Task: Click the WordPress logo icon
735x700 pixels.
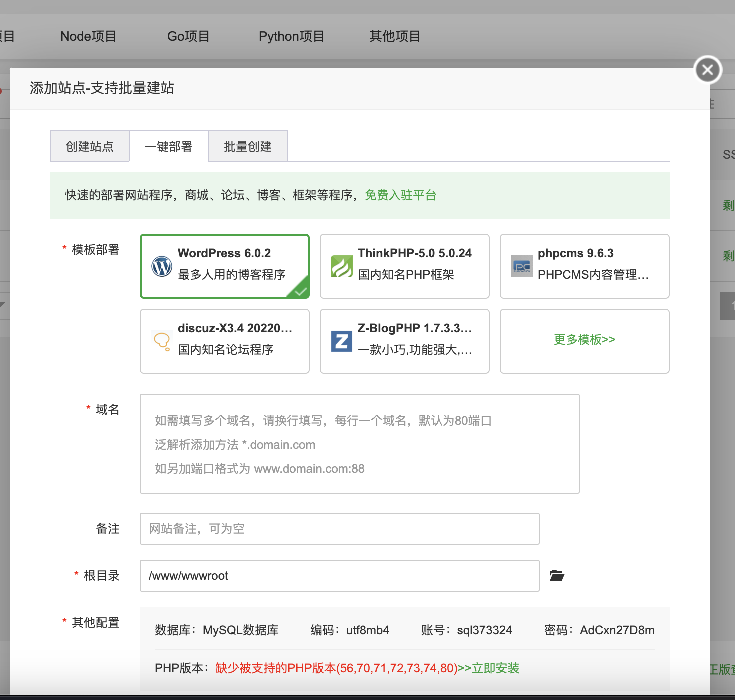Action: pyautogui.click(x=162, y=266)
